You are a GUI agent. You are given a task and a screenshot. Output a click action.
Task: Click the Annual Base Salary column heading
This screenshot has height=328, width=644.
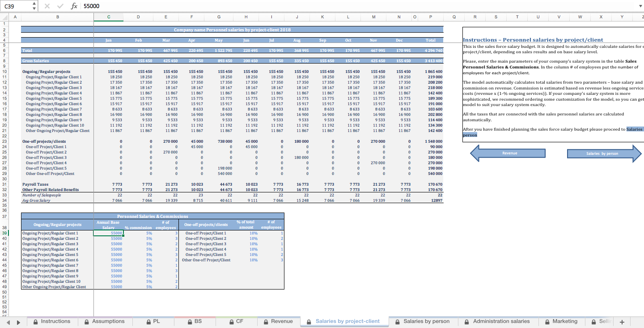click(x=108, y=225)
